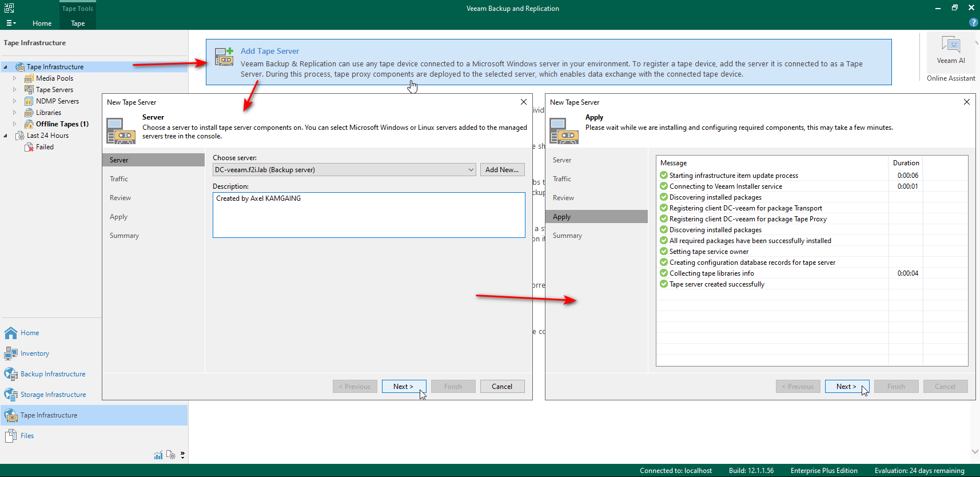Collapse the Last 24 Hours node
Viewport: 980px width, 477px height.
6,136
